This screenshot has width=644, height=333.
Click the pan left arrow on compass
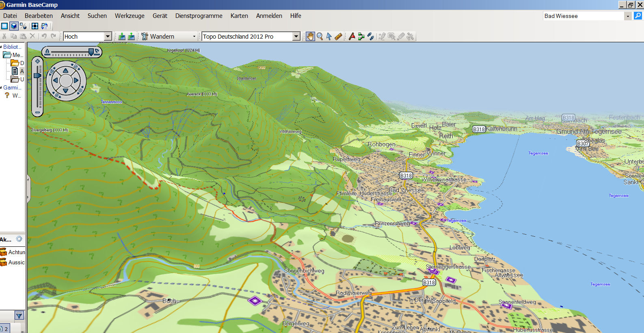56,81
